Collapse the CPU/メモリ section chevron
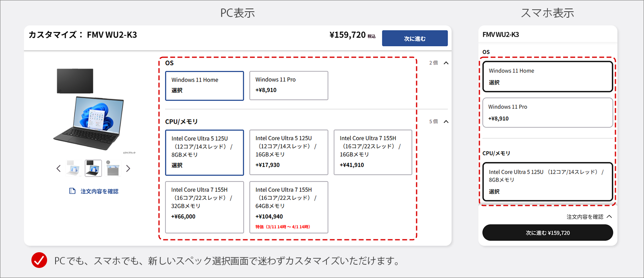Image resolution: width=644 pixels, height=278 pixels. [446, 122]
